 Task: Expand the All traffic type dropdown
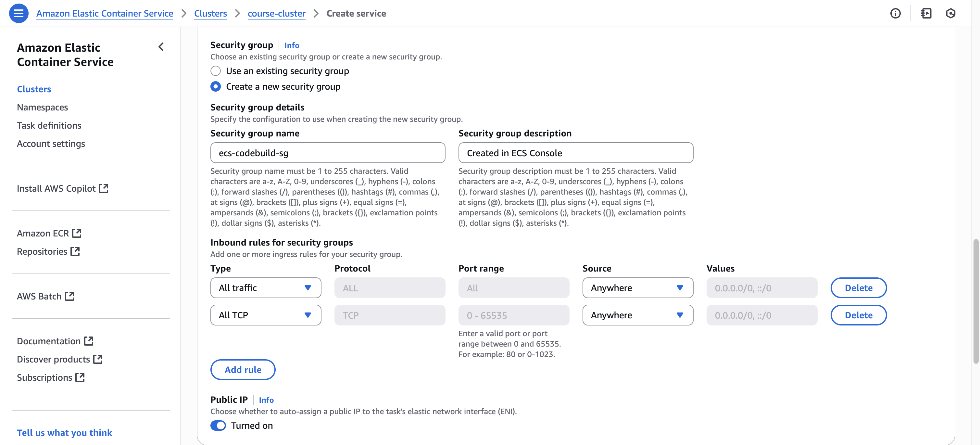tap(266, 288)
